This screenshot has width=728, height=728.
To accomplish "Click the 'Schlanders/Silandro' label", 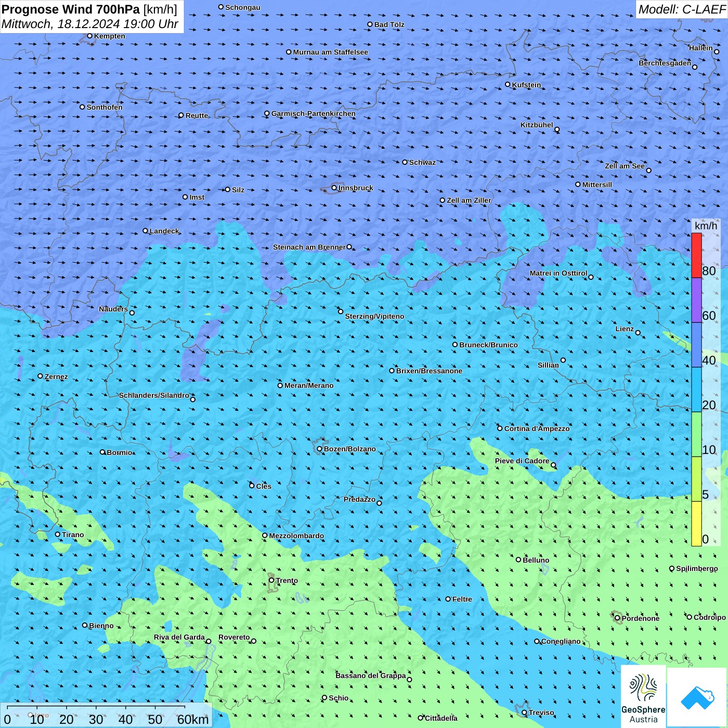I will tap(154, 395).
